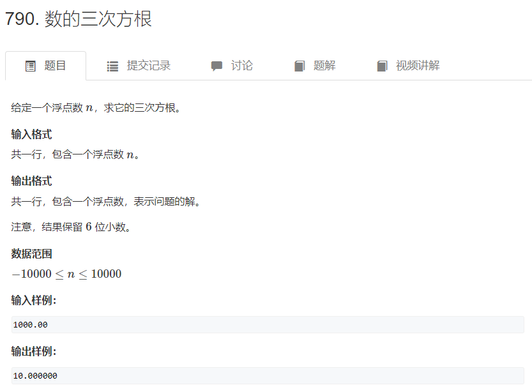Click the 提交记录 list icon
The width and height of the screenshot is (532, 392).
112,66
